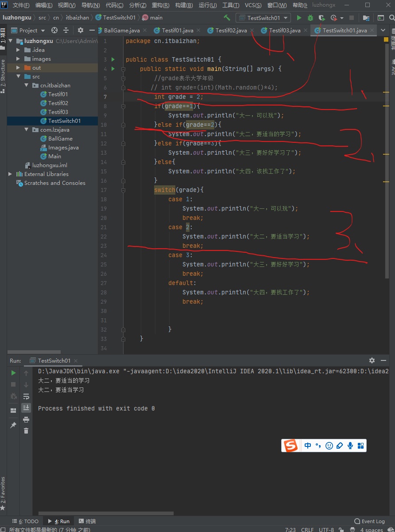Click the 4 spaces indent setting
Screen dimensions: 395x532
(x=371, y=530)
